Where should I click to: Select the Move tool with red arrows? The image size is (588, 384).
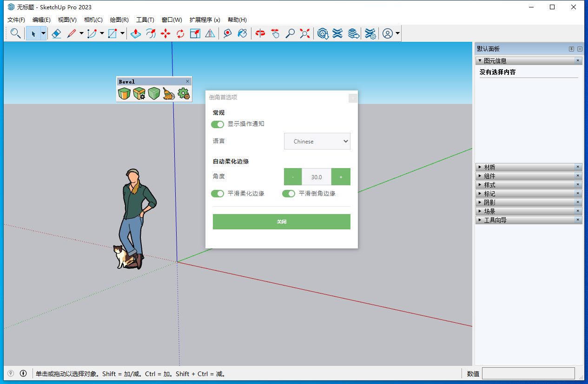click(x=165, y=33)
